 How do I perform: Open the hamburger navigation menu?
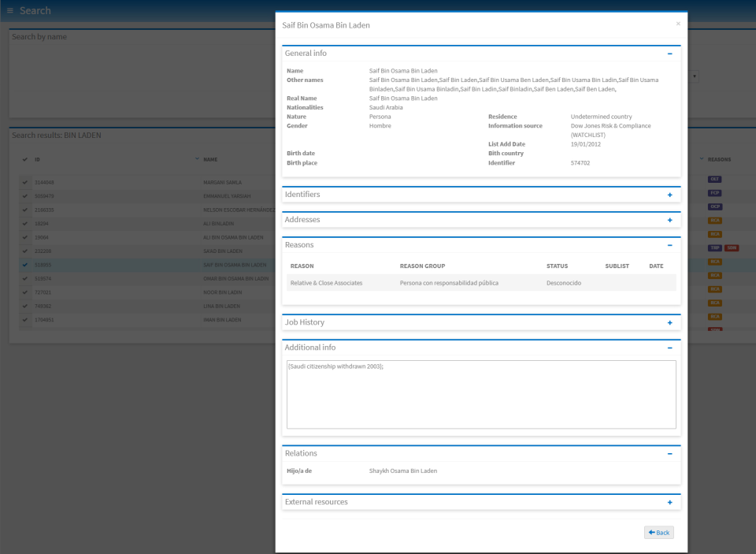point(9,10)
